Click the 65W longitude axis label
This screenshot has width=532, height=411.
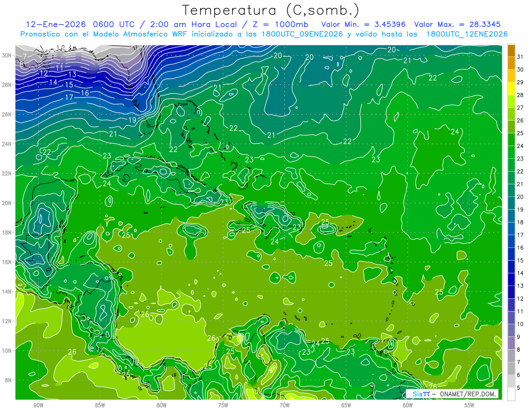pos(346,405)
